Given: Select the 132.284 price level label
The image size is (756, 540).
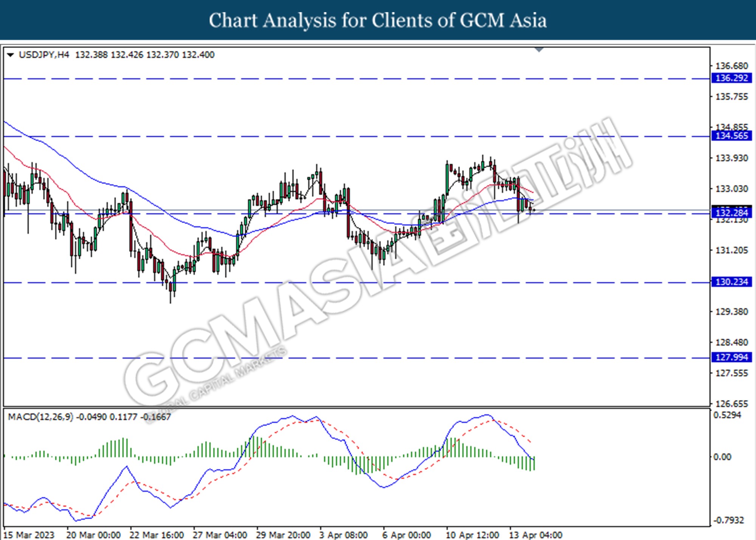Looking at the screenshot, I should point(731,213).
